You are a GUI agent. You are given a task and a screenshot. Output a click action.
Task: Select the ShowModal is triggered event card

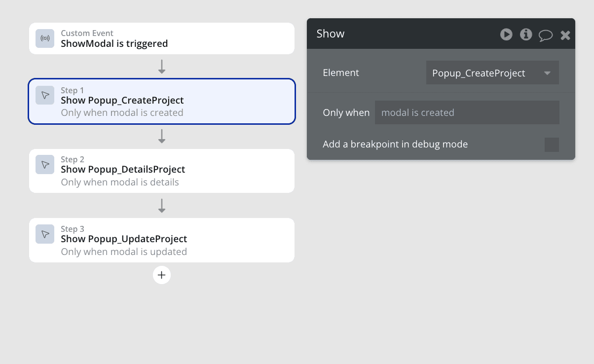pos(162,38)
